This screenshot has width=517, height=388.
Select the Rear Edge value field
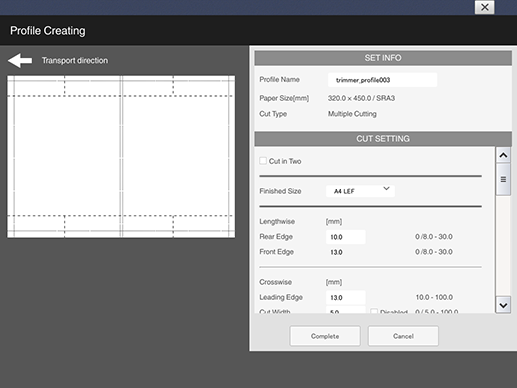coord(345,237)
